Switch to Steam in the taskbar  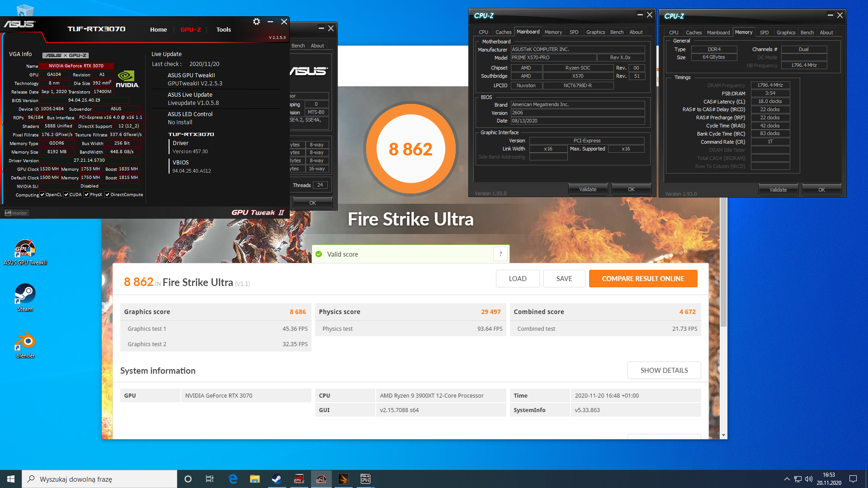277,479
